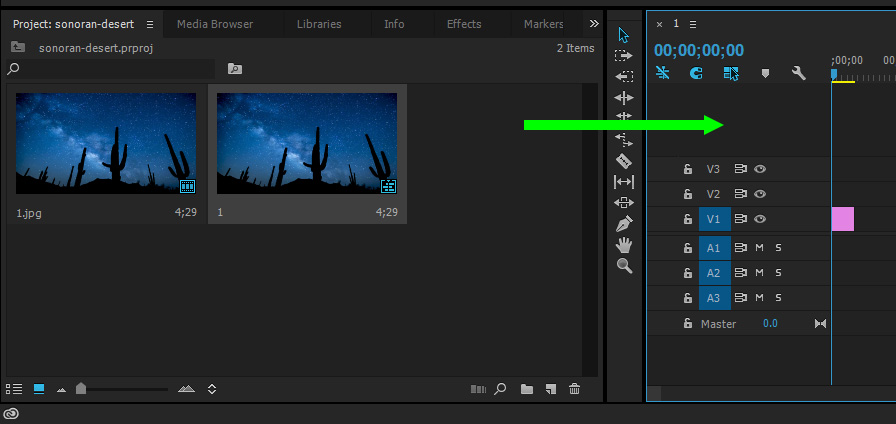
Task: Switch to Effects tab
Action: point(464,24)
